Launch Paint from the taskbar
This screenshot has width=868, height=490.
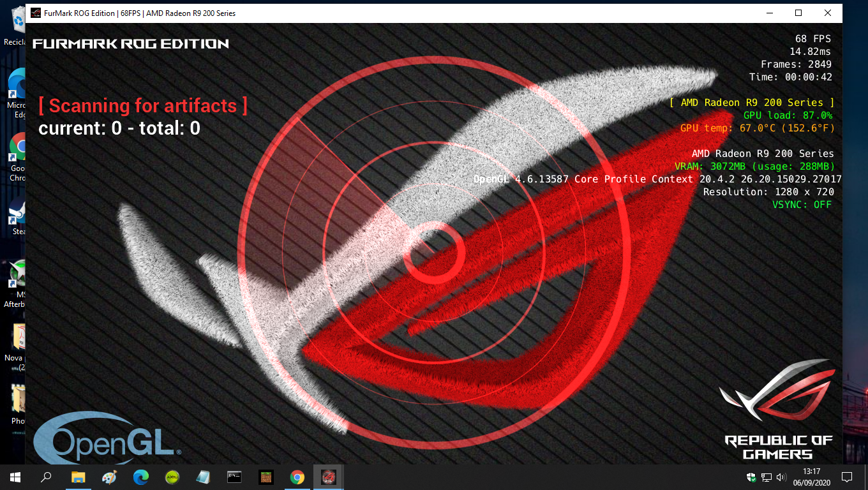tap(109, 477)
